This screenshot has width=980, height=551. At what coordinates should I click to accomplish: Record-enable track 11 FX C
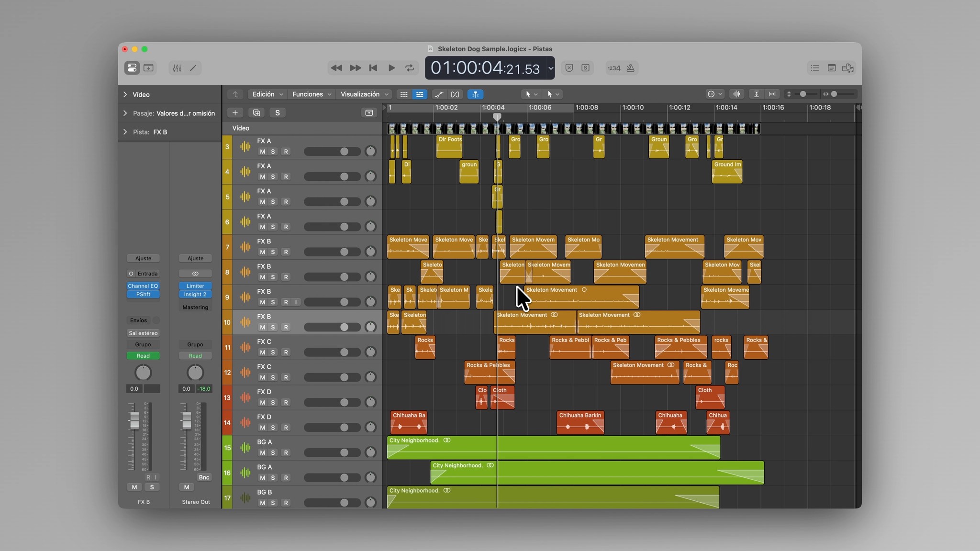[x=286, y=353]
